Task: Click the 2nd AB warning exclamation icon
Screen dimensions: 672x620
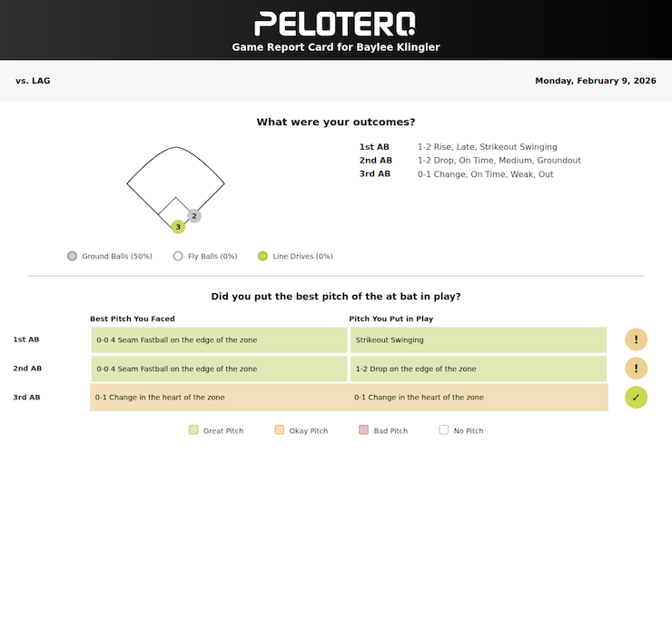Action: click(636, 369)
